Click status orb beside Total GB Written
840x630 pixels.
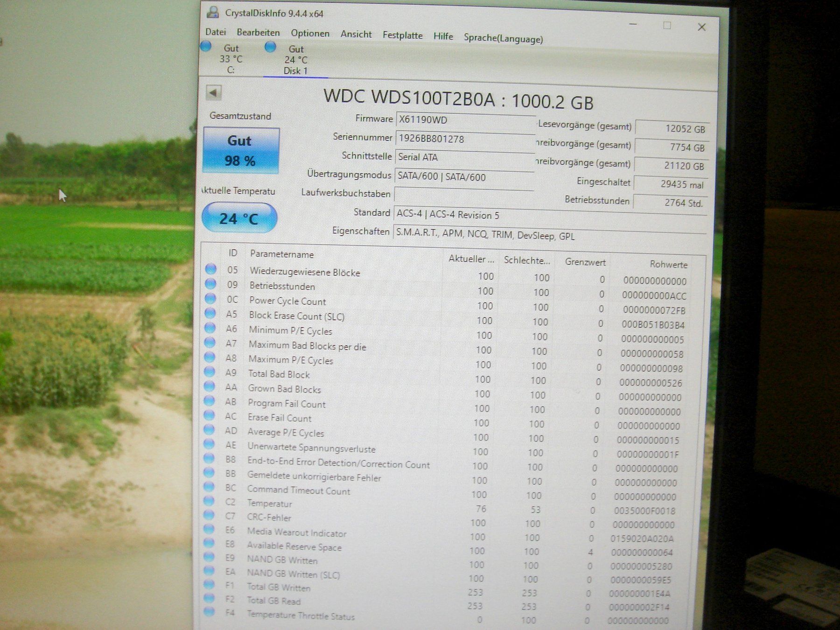click(x=209, y=584)
